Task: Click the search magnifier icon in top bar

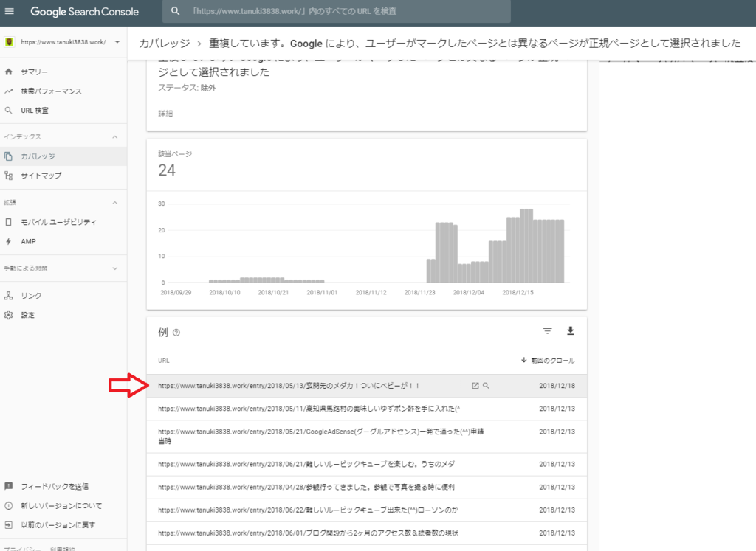Action: point(176,11)
